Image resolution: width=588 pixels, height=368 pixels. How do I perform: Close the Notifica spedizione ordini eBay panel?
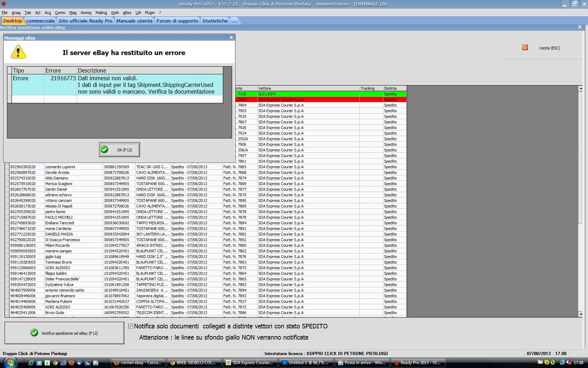[580, 27]
